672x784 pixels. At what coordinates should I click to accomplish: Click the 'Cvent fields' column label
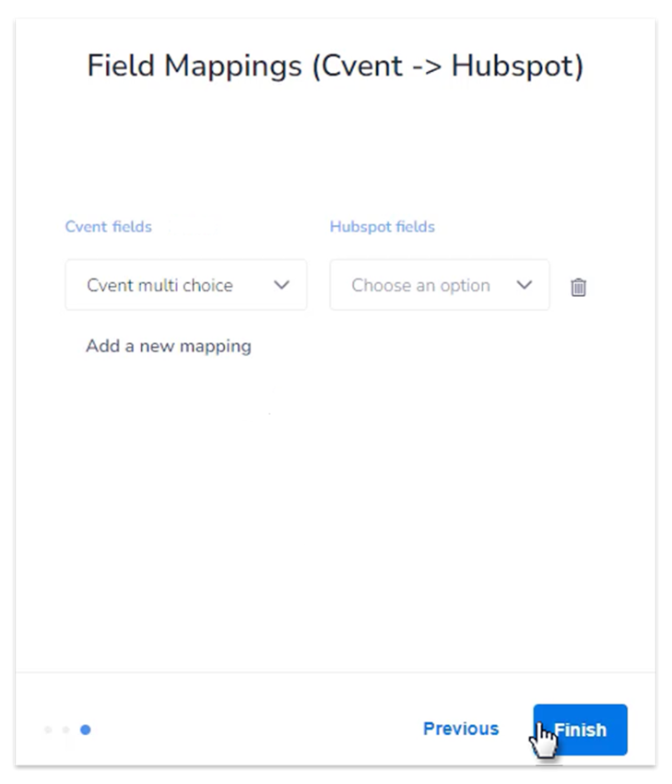tap(108, 227)
